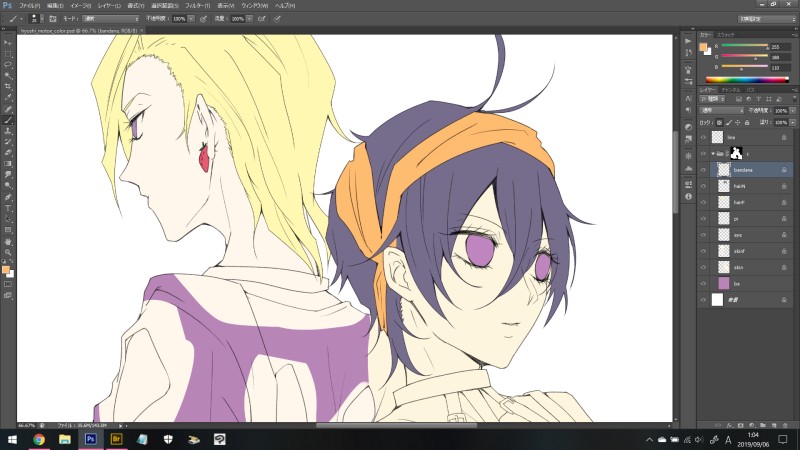Click the R channel slider
The height and width of the screenshot is (450, 800).
pyautogui.click(x=744, y=46)
